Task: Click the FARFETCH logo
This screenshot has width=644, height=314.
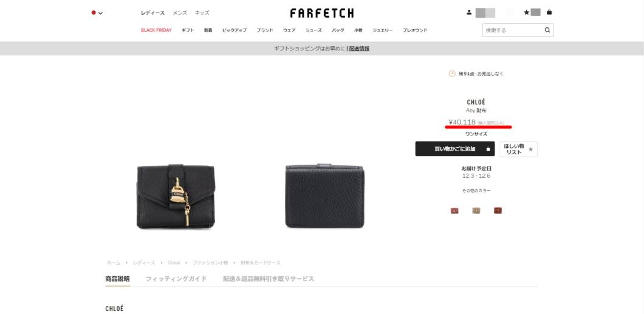Action: 321,13
